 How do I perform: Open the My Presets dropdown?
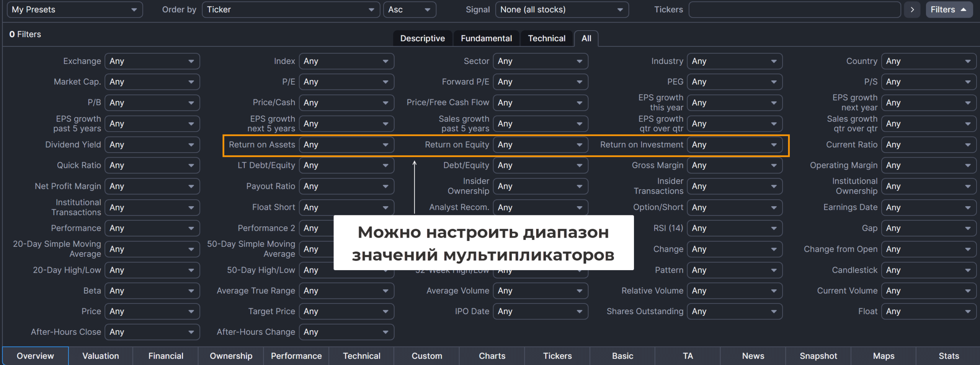click(x=74, y=10)
